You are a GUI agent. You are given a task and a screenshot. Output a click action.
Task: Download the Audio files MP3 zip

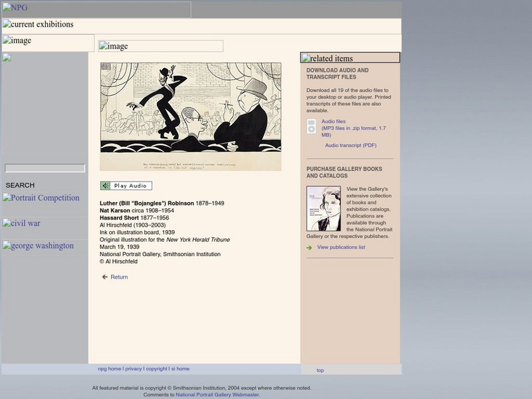click(x=354, y=128)
